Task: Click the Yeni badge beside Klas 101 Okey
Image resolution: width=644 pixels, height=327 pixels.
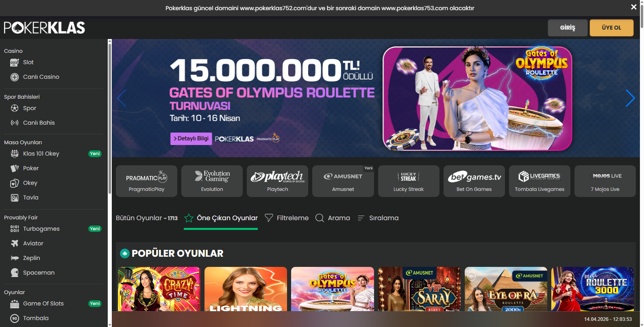Action: tap(95, 154)
